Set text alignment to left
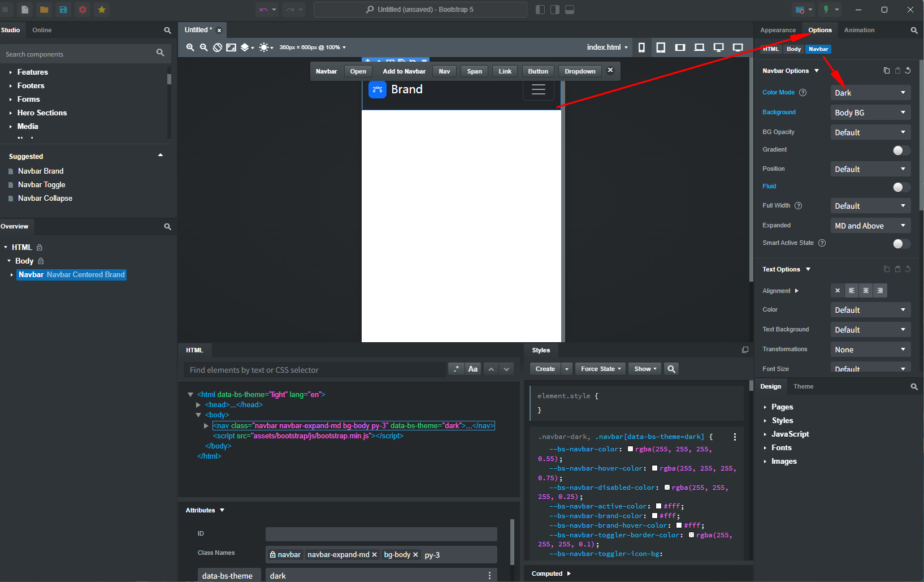This screenshot has height=582, width=924. [852, 291]
